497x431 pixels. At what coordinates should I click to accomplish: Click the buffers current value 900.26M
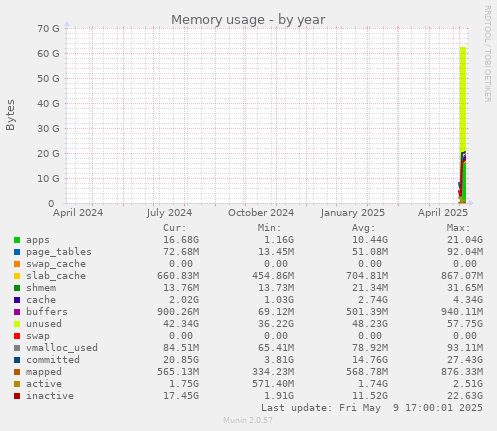coord(178,312)
